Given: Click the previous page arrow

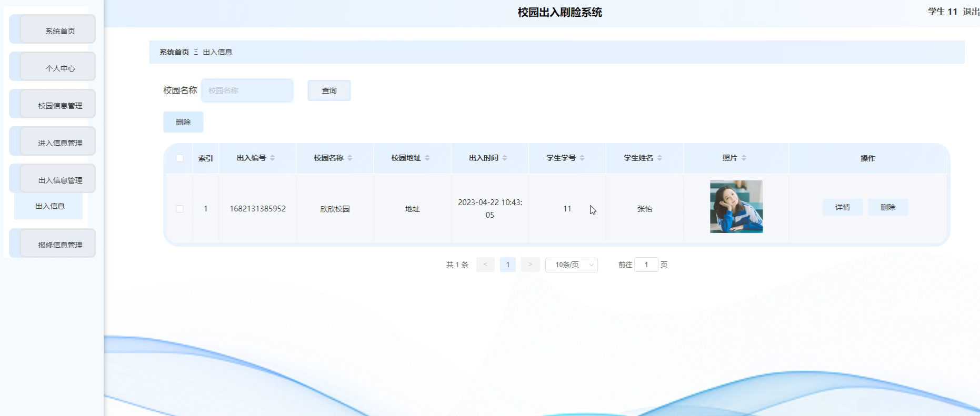Looking at the screenshot, I should point(485,265).
